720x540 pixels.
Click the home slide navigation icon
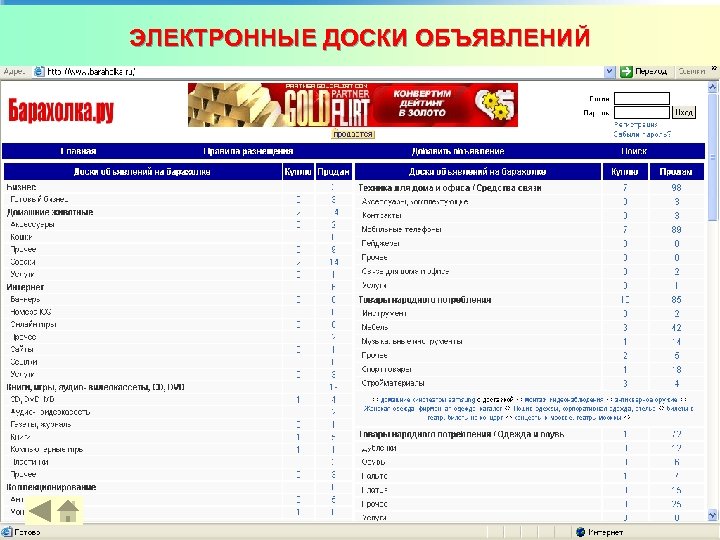[x=68, y=511]
